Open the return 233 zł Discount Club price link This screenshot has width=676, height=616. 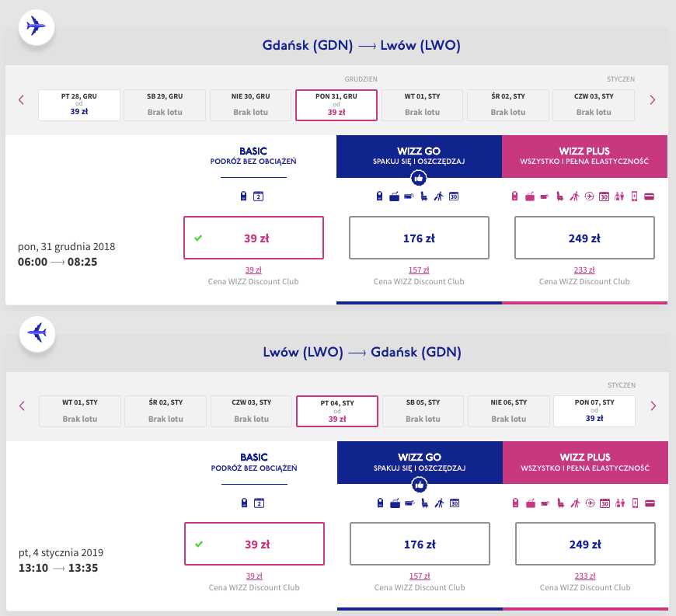[584, 577]
